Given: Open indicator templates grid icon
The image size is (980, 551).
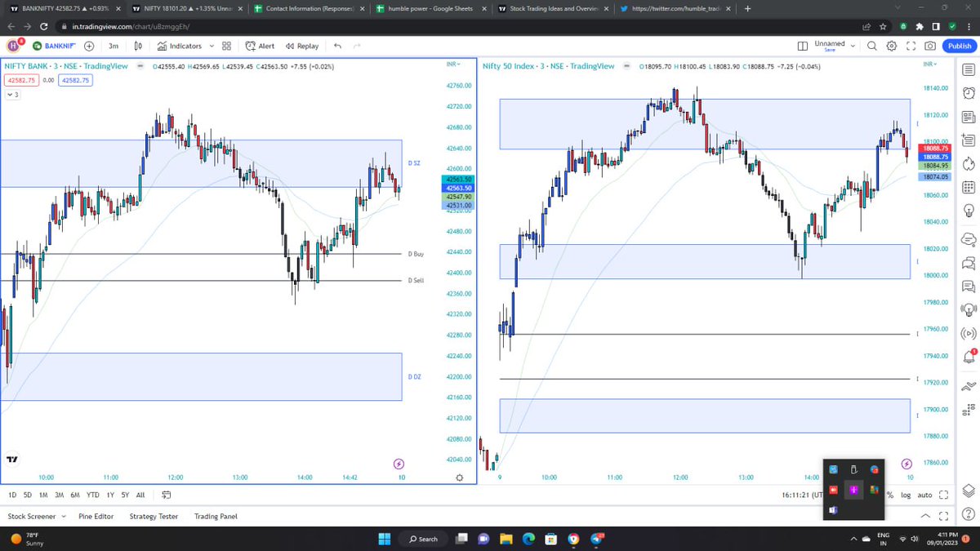Looking at the screenshot, I should coord(226,46).
